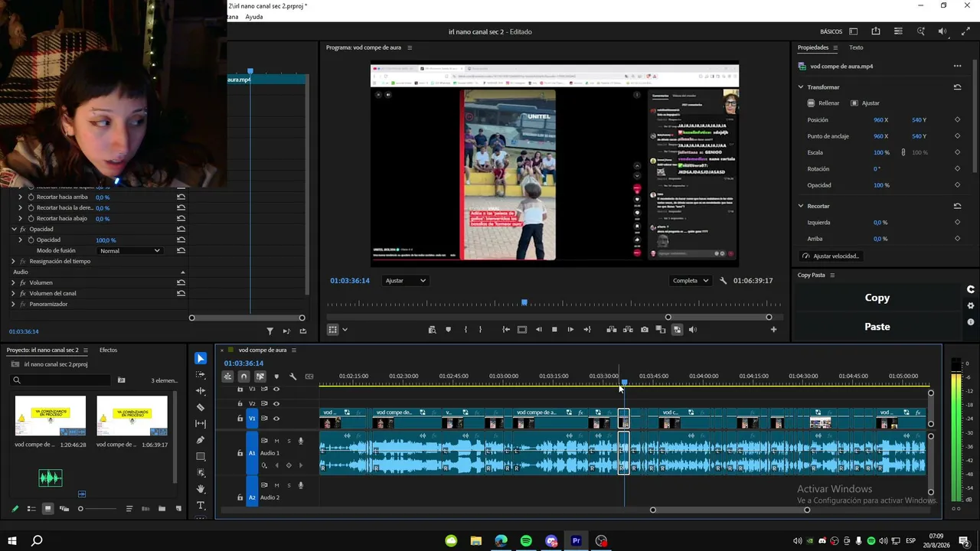Reset the Transformar section in Properties

click(957, 87)
